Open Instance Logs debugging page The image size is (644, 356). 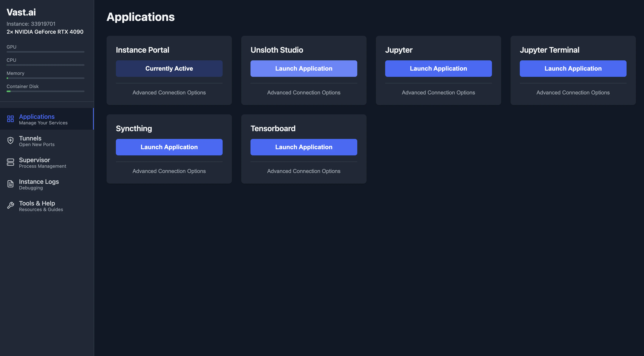pyautogui.click(x=39, y=184)
